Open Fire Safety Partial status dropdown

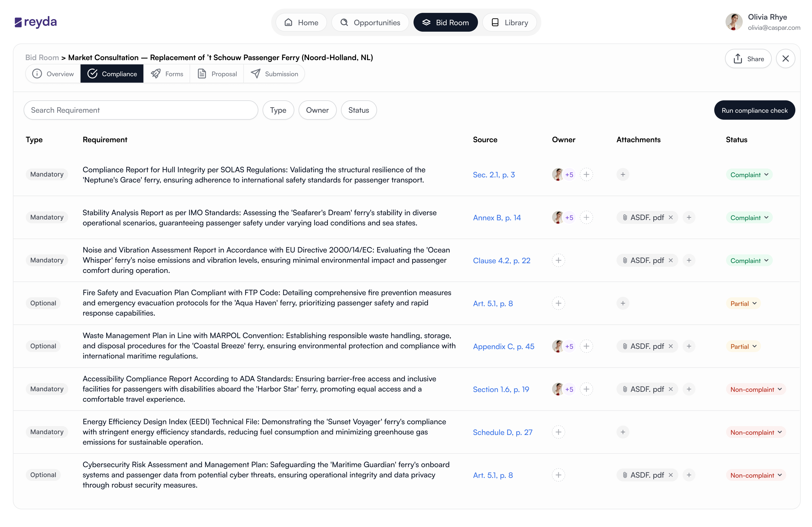coord(744,304)
